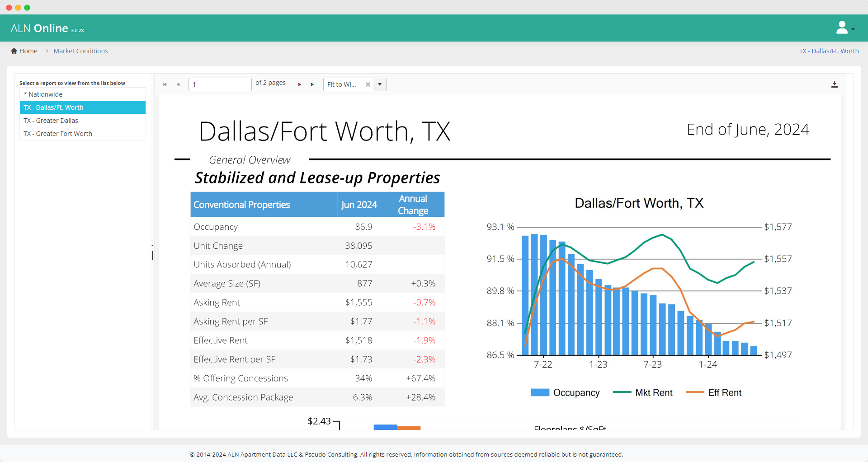The width and height of the screenshot is (868, 462).
Task: Select TX - Greater Dallas report
Action: (x=83, y=121)
